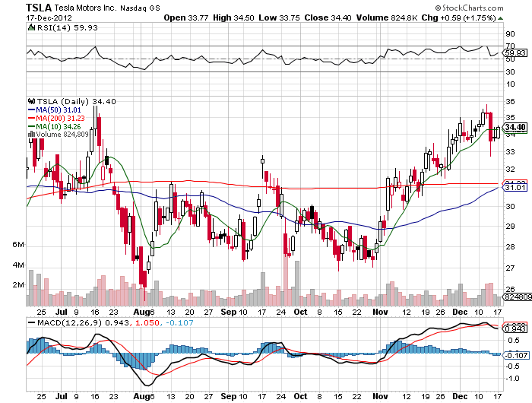Click Aug6 on the MACD panel date axis
Image resolution: width=532 pixels, height=403 pixels.
144,397
